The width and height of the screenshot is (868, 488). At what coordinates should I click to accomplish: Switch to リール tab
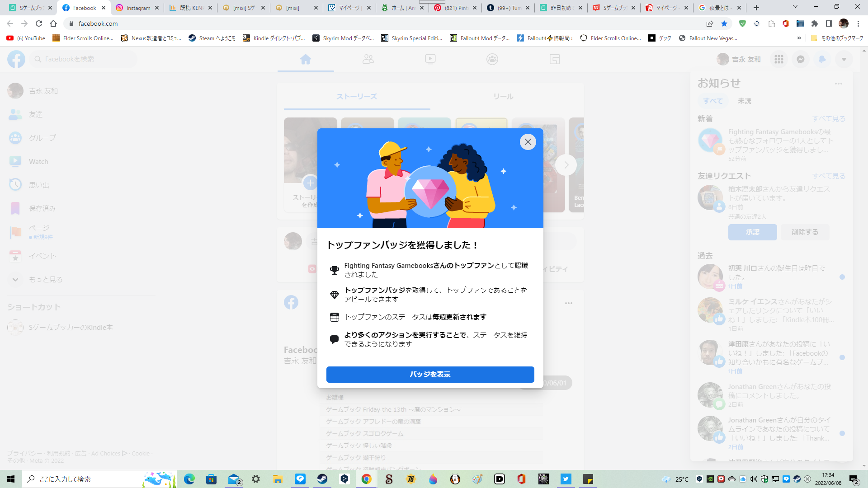point(503,97)
